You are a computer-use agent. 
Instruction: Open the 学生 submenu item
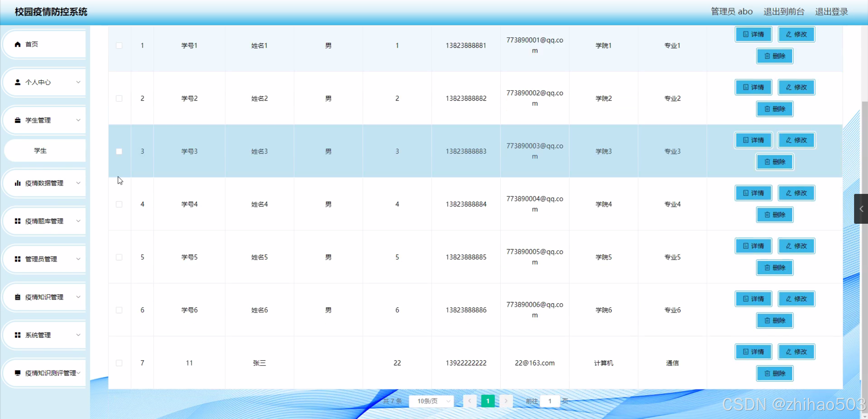(x=41, y=151)
